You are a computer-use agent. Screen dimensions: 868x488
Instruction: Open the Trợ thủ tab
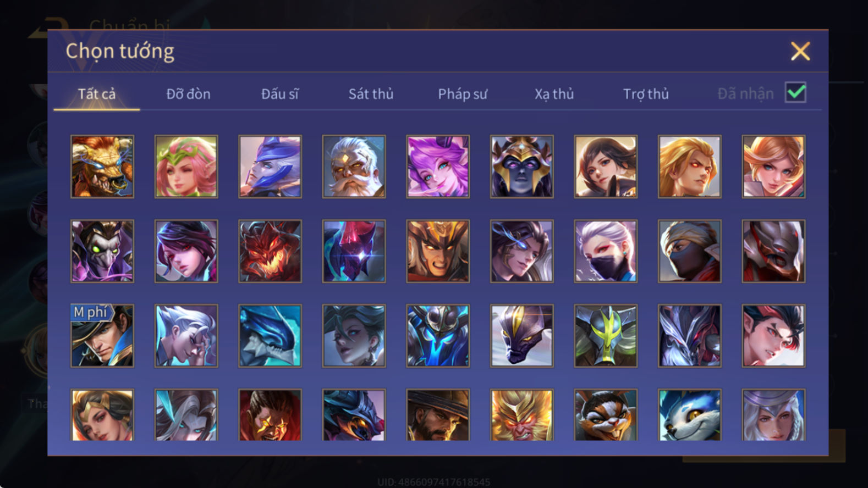(x=646, y=94)
